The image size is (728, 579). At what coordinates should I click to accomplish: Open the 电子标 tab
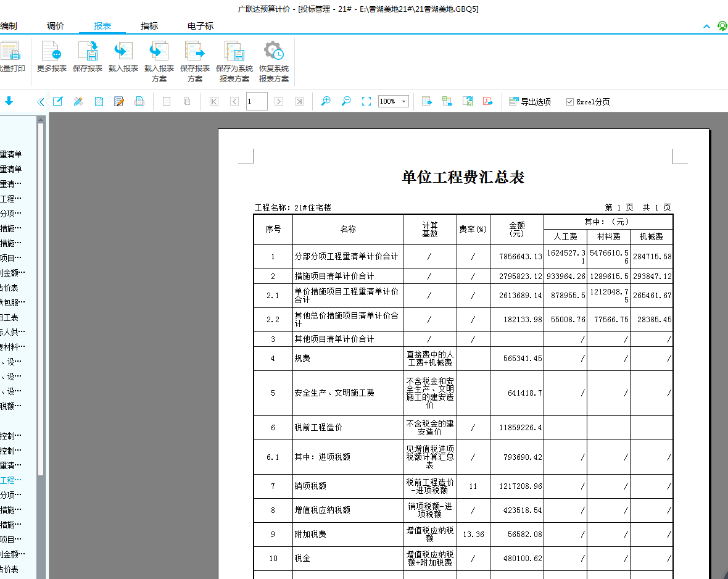click(x=200, y=26)
